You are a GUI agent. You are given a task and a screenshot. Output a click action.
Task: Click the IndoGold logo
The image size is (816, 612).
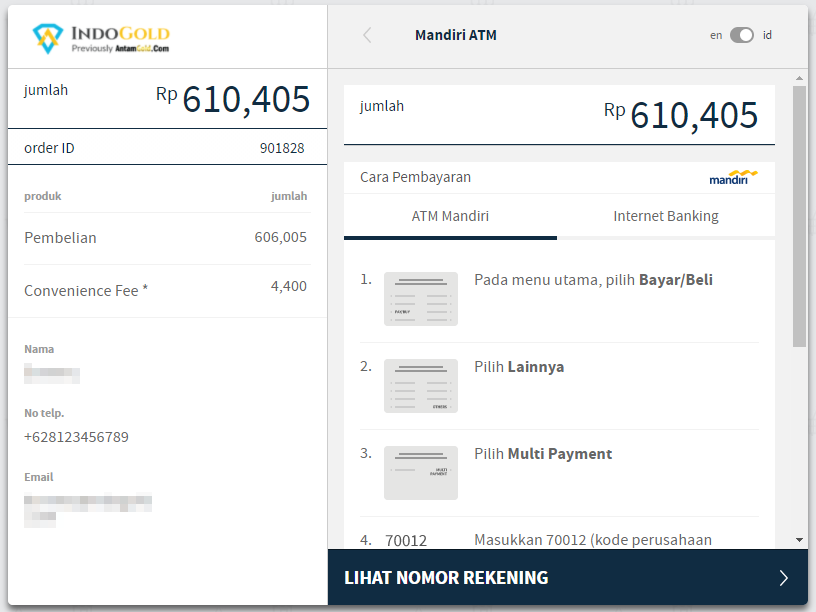click(101, 39)
